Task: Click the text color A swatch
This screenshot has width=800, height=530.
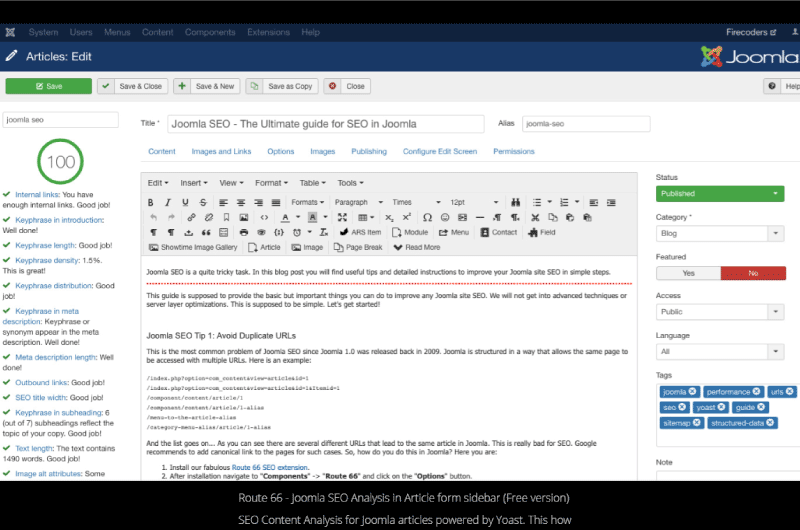Action: (285, 217)
